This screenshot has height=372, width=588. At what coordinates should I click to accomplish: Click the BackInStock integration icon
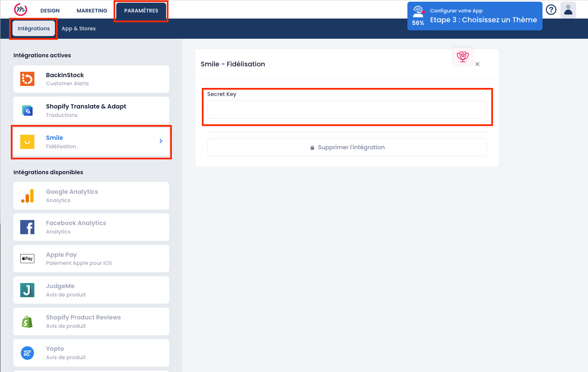tap(27, 79)
